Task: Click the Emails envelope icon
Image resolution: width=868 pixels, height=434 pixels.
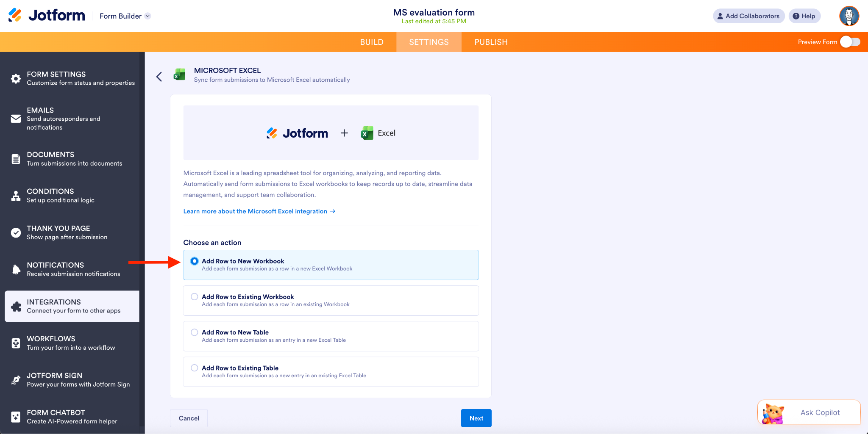Action: pyautogui.click(x=16, y=119)
